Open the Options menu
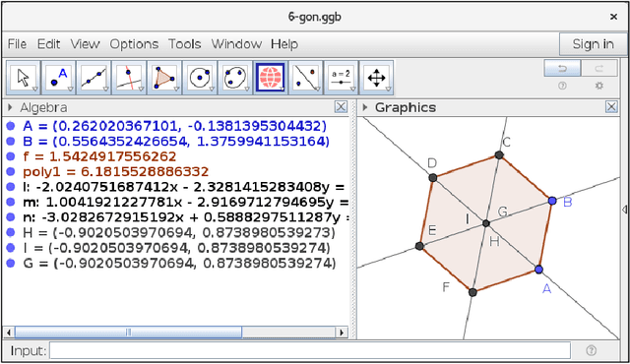This screenshot has height=364, width=630. [x=134, y=44]
